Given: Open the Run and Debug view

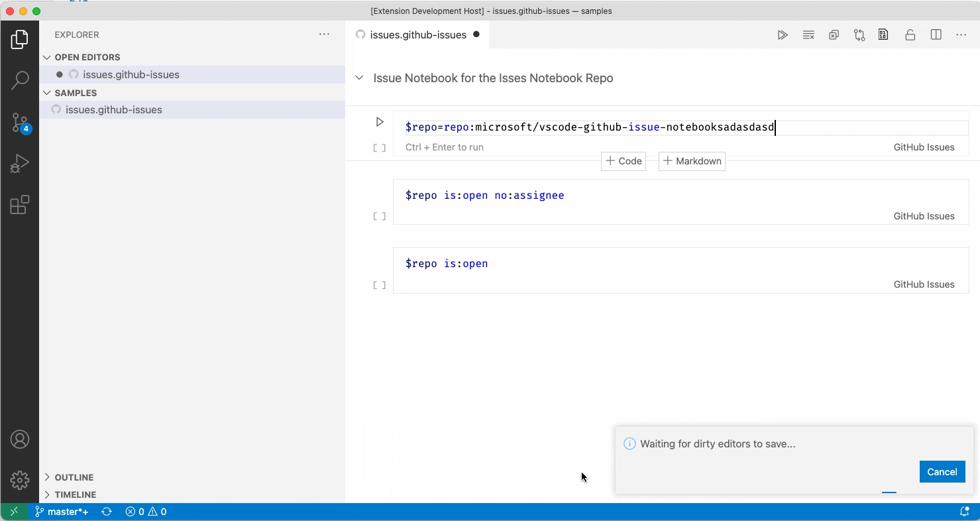Looking at the screenshot, I should [20, 163].
